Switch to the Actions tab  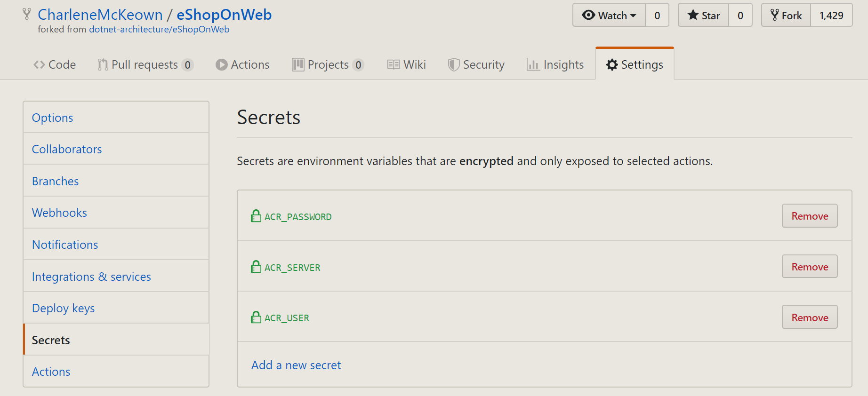(x=242, y=64)
